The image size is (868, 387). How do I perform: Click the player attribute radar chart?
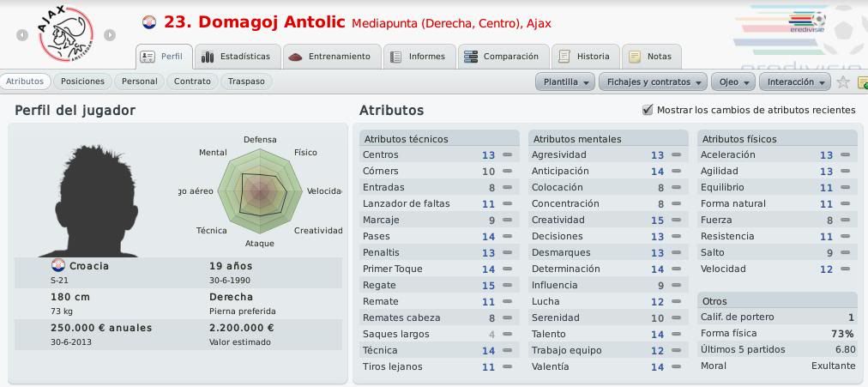coord(260,192)
